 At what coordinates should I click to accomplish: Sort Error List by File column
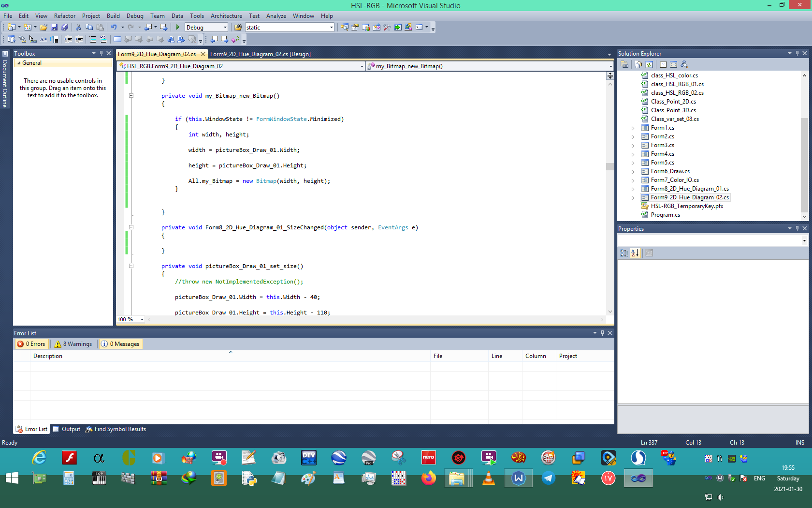coord(459,356)
